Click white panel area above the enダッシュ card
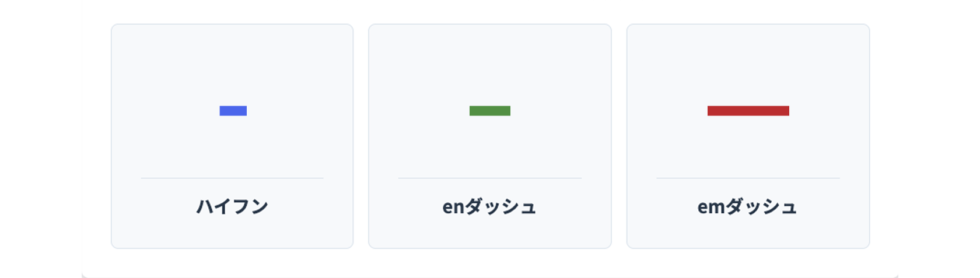The image size is (980, 278). click(490, 12)
